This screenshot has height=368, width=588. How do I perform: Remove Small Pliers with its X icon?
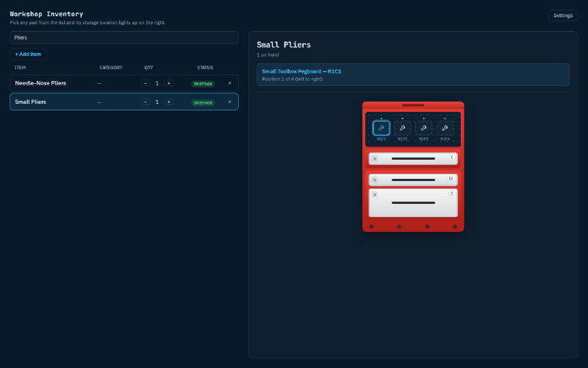tap(230, 102)
